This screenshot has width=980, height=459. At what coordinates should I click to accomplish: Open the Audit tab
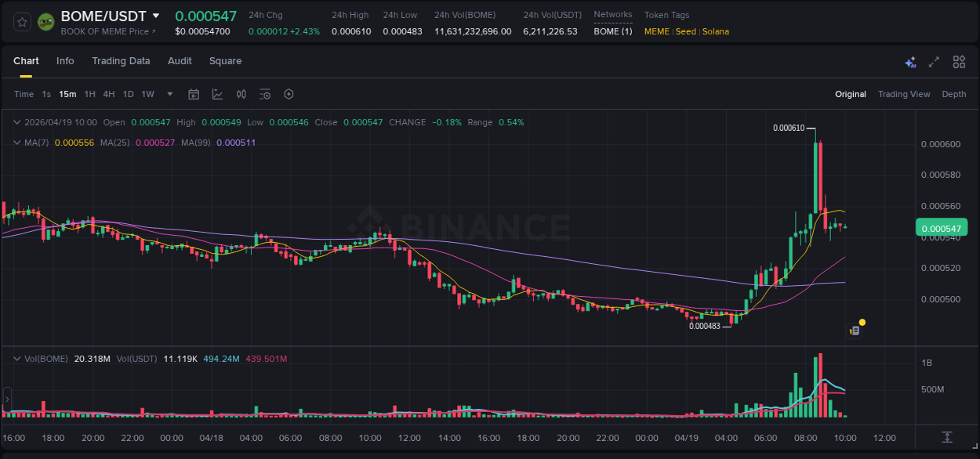click(180, 61)
